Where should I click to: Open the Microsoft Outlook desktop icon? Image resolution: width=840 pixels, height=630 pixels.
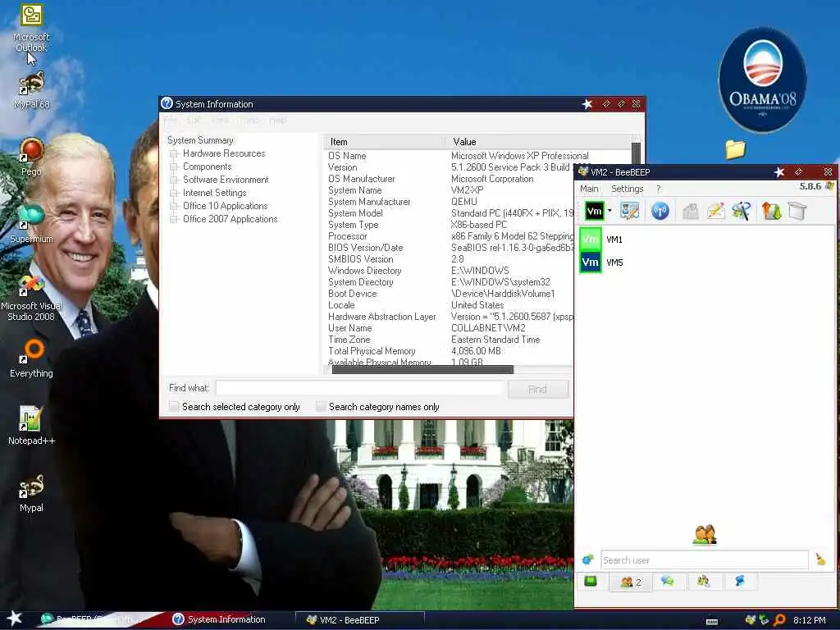pyautogui.click(x=31, y=27)
